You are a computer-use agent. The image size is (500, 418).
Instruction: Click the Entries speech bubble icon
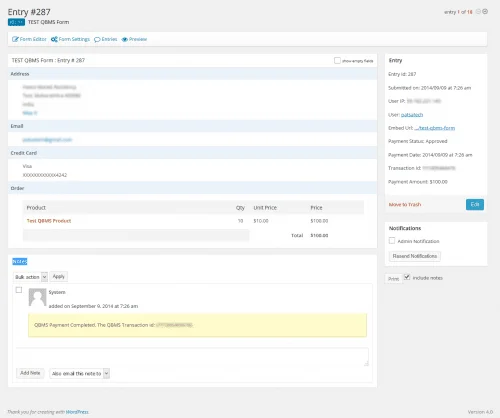pyautogui.click(x=97, y=39)
